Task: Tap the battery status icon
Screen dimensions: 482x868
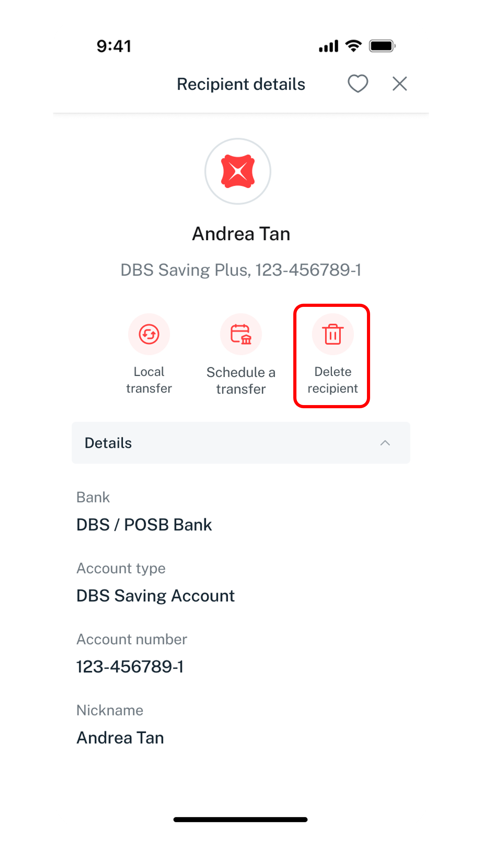Action: pyautogui.click(x=382, y=46)
